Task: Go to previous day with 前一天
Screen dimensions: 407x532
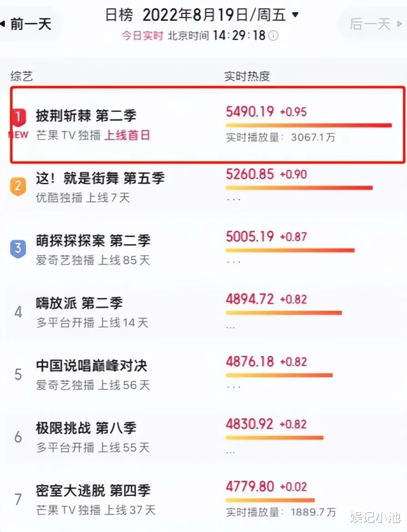Action: click(31, 24)
